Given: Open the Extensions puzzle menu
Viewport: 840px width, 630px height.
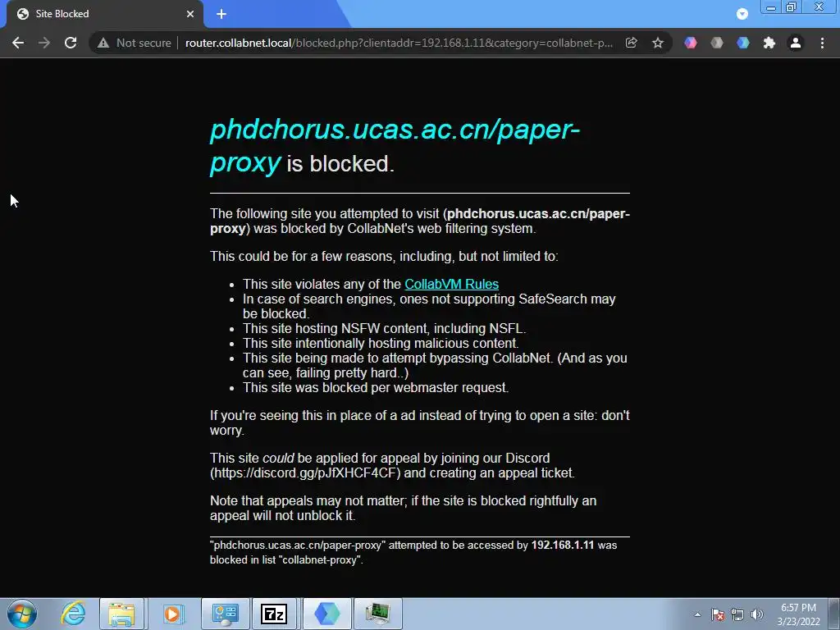Looking at the screenshot, I should [769, 43].
